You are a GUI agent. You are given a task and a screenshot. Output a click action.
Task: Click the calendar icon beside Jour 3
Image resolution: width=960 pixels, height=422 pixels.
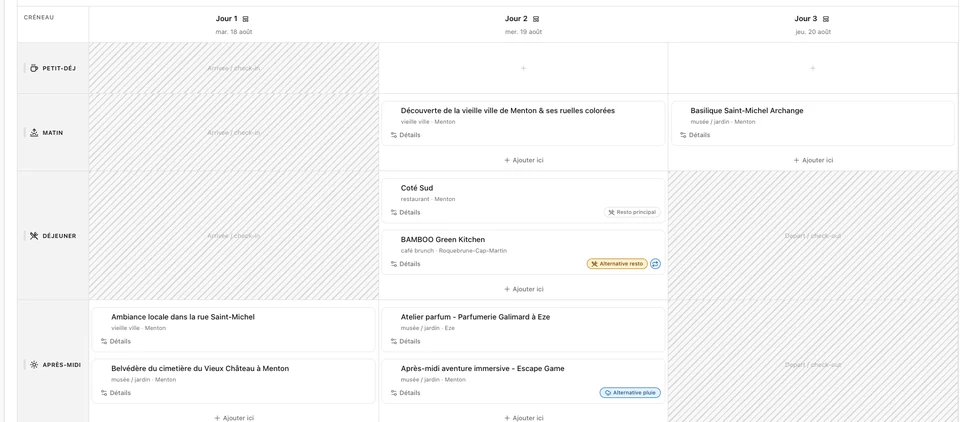coord(825,19)
